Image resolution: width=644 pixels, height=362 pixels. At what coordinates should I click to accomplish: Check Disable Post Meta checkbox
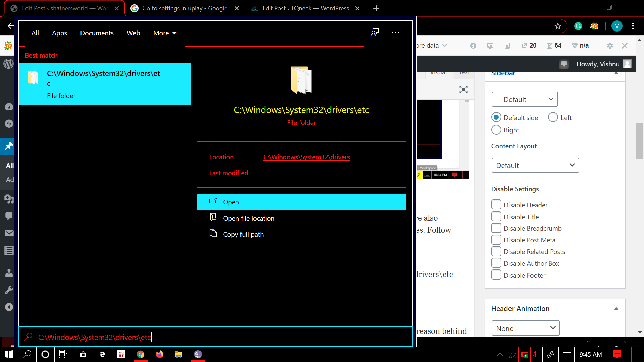click(496, 240)
